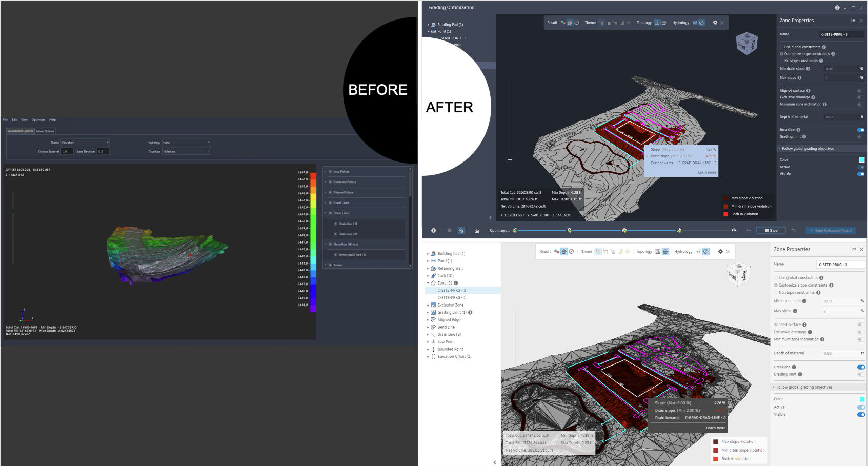Screen dimensions: 868x466
Task: Toggle Breakline switch in the dark Zone Properties
Action: point(861,130)
